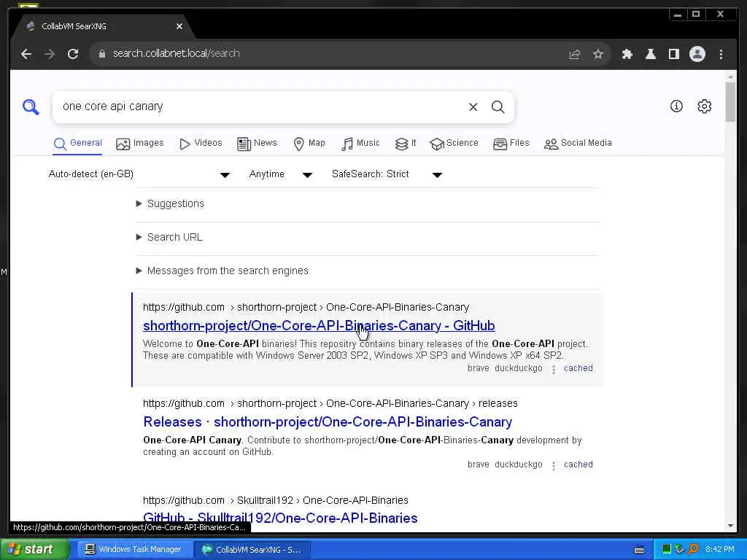Switch to Social Media search tab
747x560 pixels.
(578, 144)
